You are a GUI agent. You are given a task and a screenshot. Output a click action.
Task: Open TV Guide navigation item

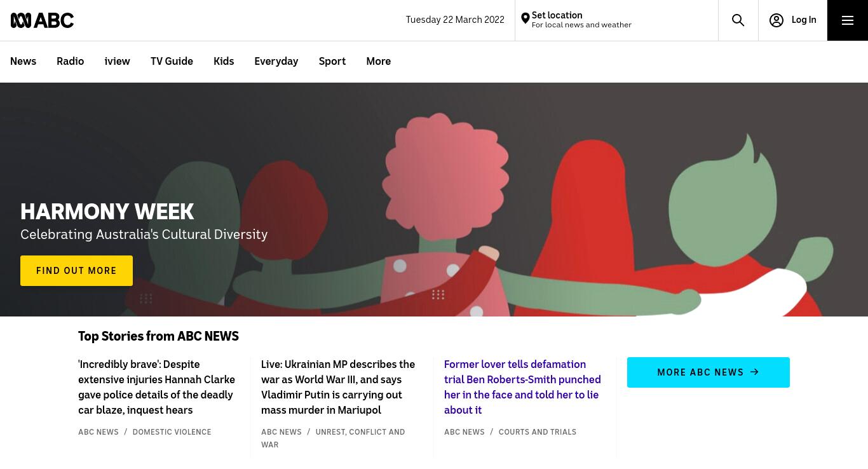point(172,62)
